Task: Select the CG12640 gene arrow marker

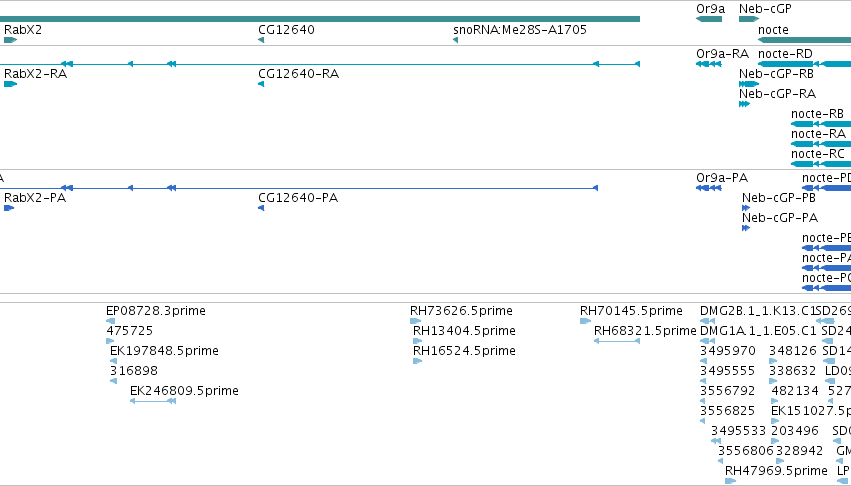Action: coord(261,40)
